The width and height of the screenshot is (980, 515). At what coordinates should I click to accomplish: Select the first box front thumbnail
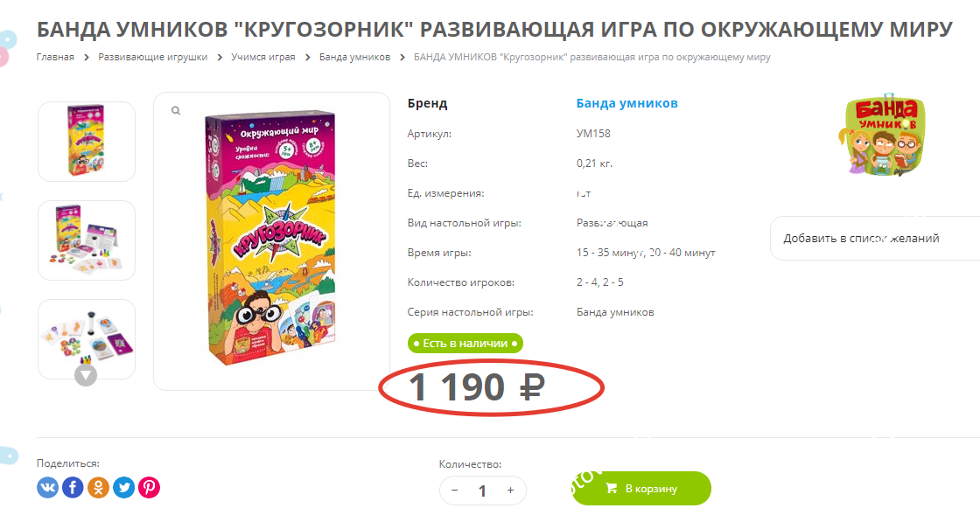87,142
